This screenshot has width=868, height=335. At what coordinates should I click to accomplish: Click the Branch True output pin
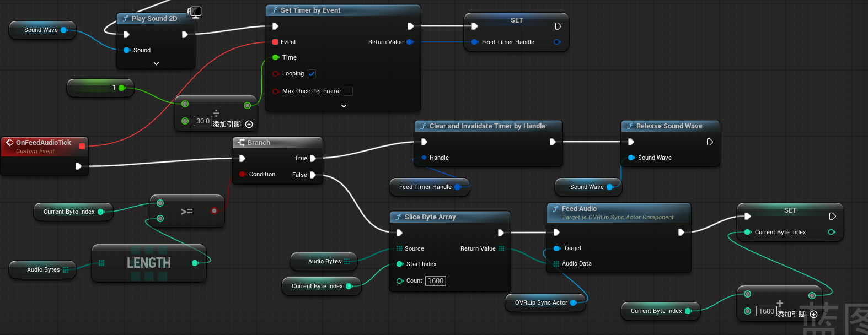pyautogui.click(x=313, y=158)
